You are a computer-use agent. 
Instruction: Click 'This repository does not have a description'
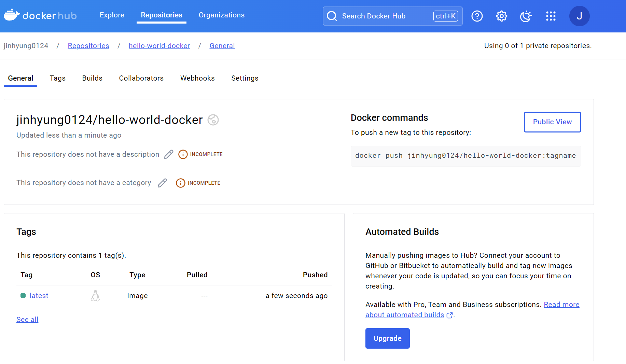pos(88,154)
